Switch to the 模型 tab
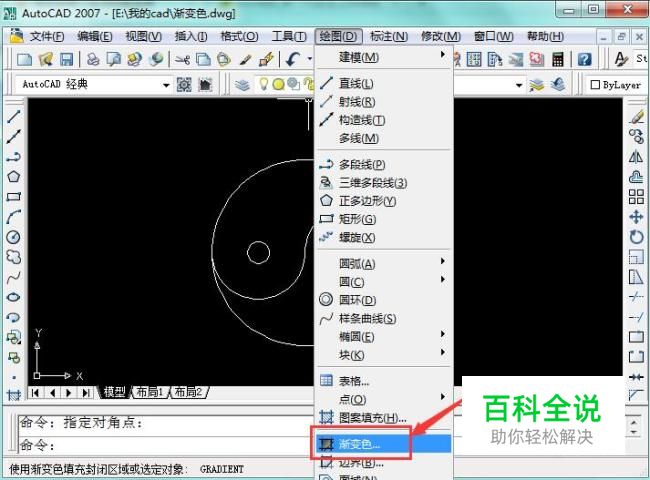The height and width of the screenshot is (480, 650). 114,392
